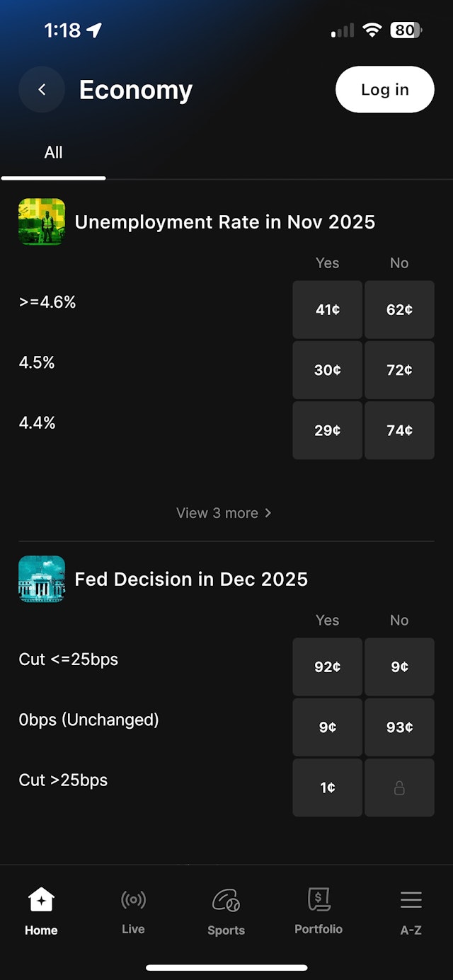453x980 pixels.
Task: Buy Yes at 41¢ for >=4.6%
Action: pyautogui.click(x=327, y=310)
